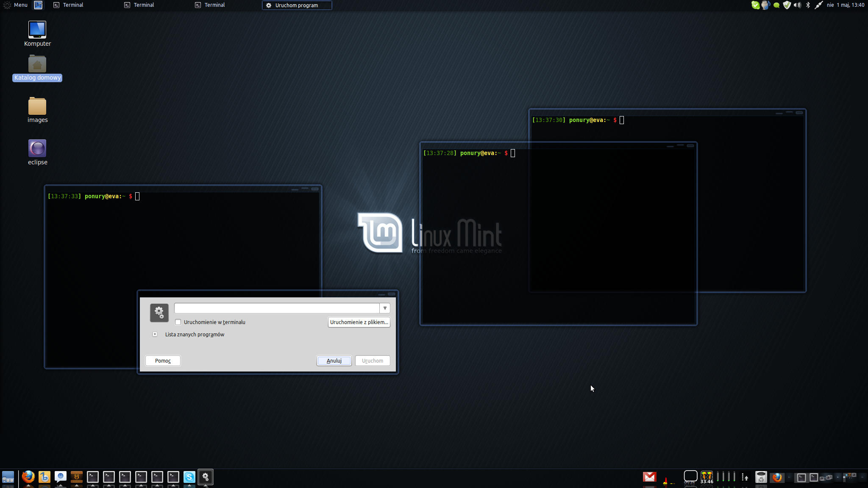Click the up-arrow dots applet in bottom panel
Viewport: 868px width, 488px height.
pyautogui.click(x=745, y=477)
